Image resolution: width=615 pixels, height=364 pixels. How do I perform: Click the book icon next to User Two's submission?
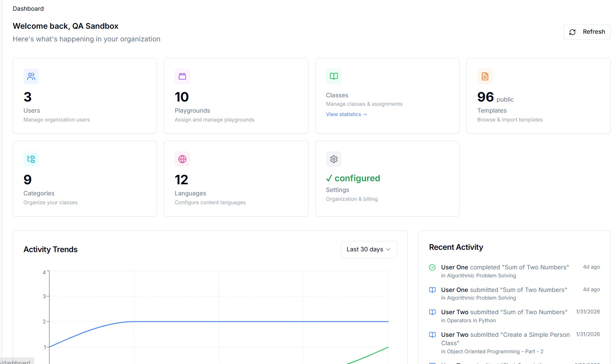pyautogui.click(x=432, y=312)
